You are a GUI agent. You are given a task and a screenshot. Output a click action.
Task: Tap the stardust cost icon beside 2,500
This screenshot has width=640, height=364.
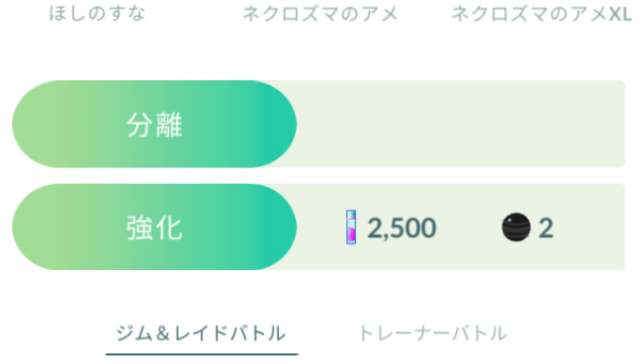351,227
